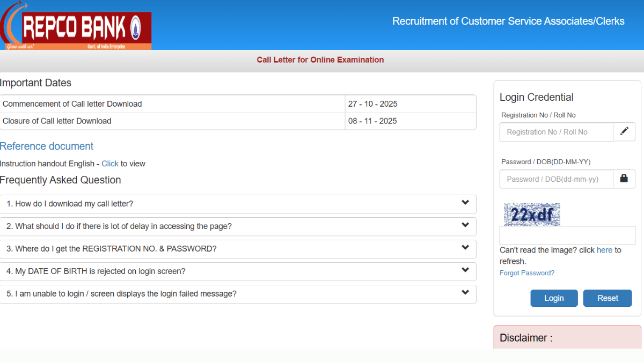The image size is (644, 362).
Task: Click the lock icon beside Password field
Action: pos(624,179)
